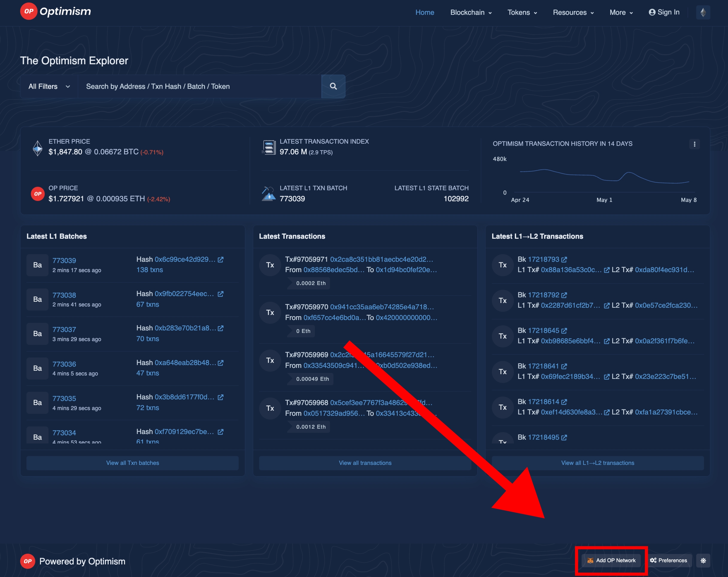Screen dimensions: 728x577
Task: Click the Optimism logo at top left
Action: (56, 11)
